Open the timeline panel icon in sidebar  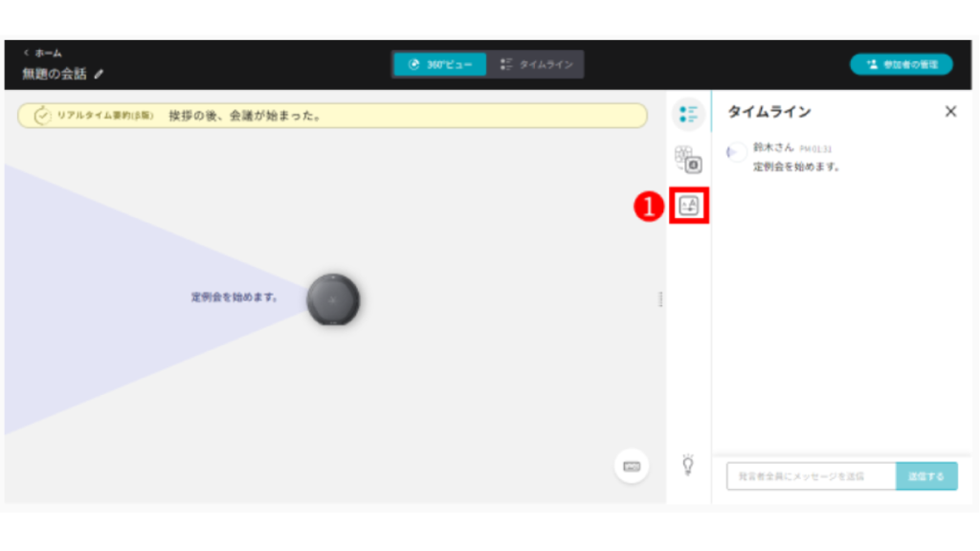coord(688,115)
